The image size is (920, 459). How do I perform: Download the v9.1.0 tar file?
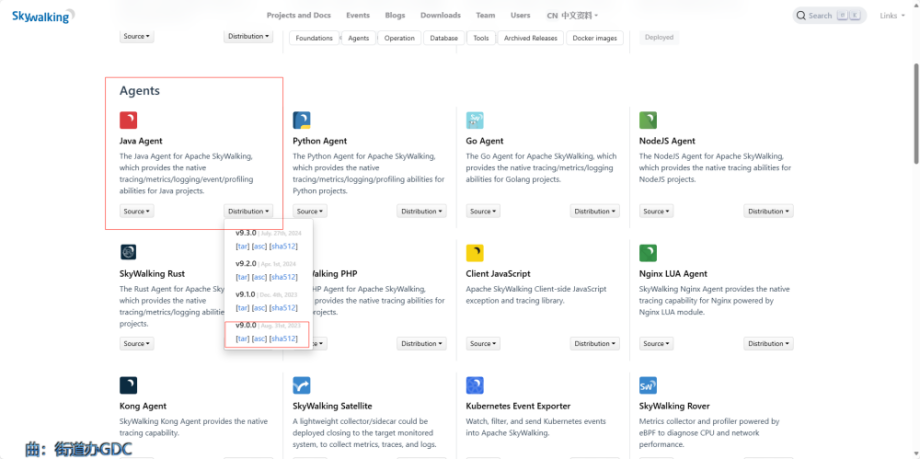point(242,308)
